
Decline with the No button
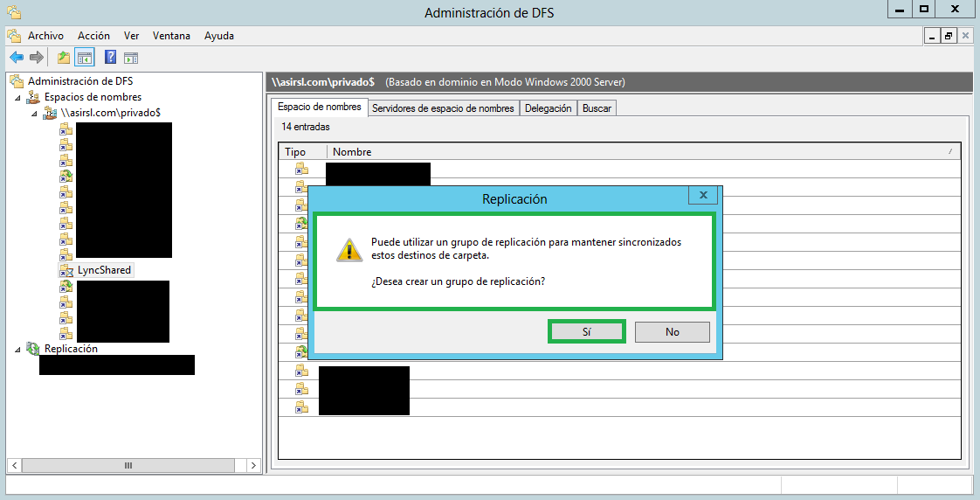[x=672, y=331]
